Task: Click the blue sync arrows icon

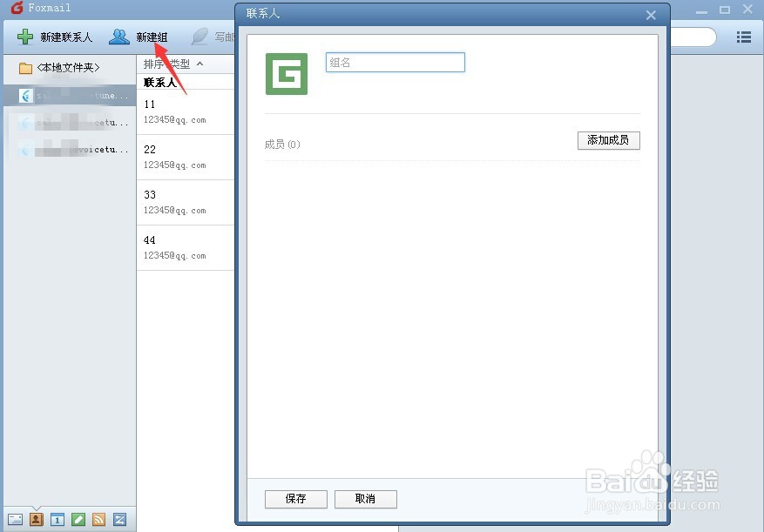Action: [121, 519]
